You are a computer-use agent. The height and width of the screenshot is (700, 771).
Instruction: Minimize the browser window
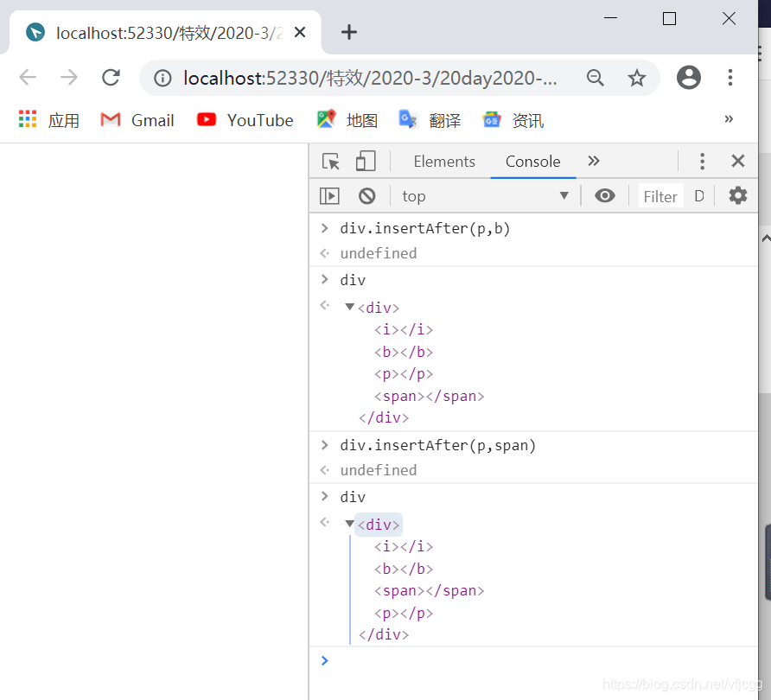[610, 19]
